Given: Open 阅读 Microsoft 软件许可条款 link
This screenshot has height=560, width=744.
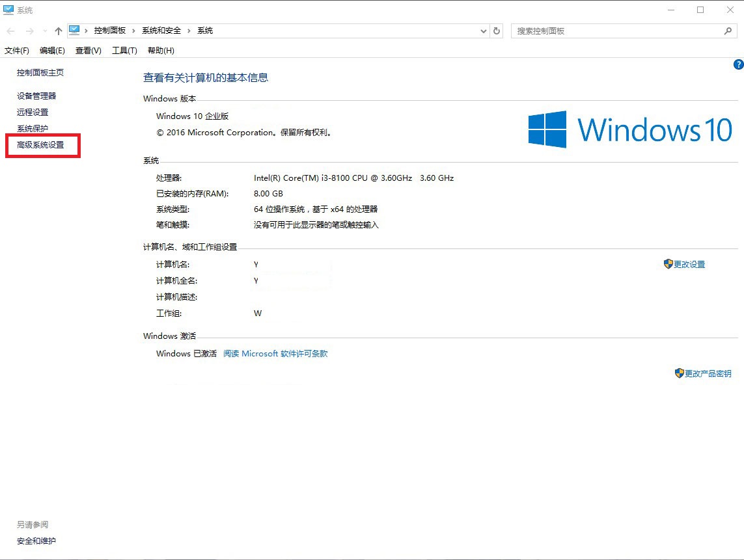Looking at the screenshot, I should [x=275, y=354].
